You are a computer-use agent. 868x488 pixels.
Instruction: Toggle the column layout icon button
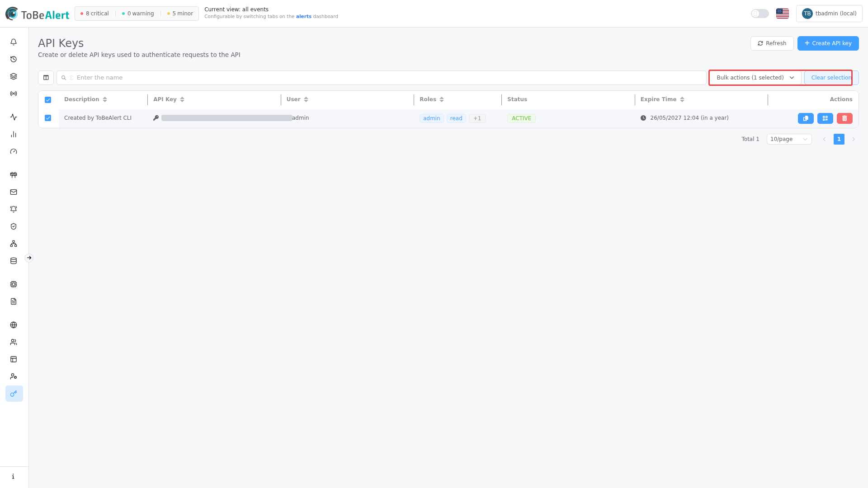coord(46,78)
